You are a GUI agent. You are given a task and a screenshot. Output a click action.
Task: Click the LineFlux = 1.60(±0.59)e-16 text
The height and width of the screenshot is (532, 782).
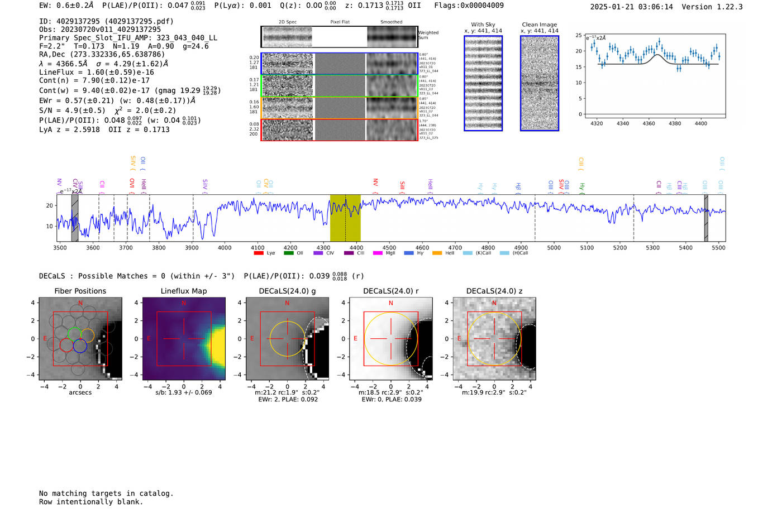(x=97, y=72)
